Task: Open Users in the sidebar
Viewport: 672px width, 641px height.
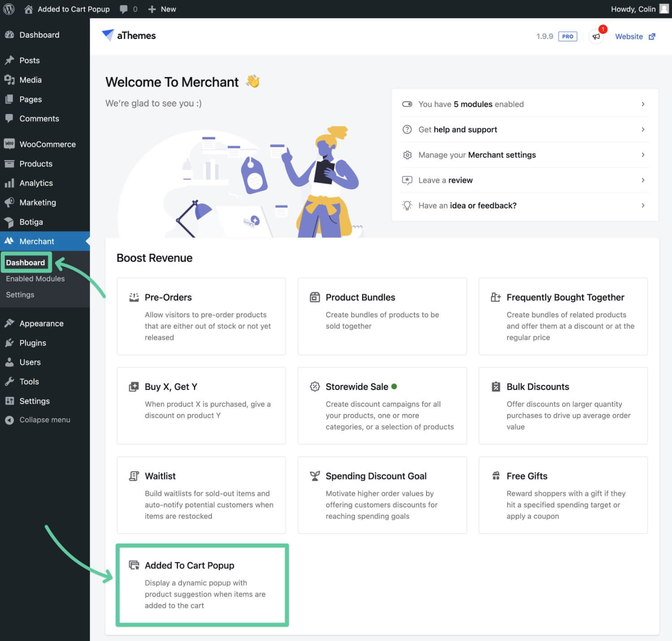Action: tap(45, 362)
